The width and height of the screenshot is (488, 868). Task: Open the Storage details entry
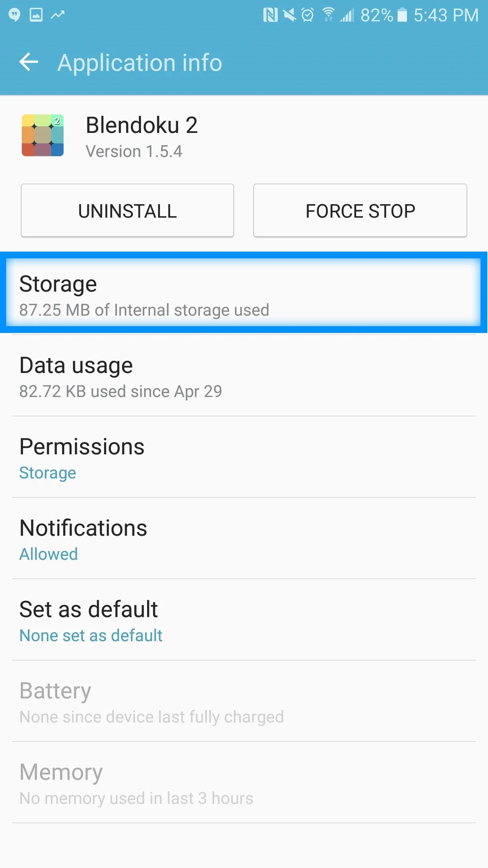[x=244, y=292]
